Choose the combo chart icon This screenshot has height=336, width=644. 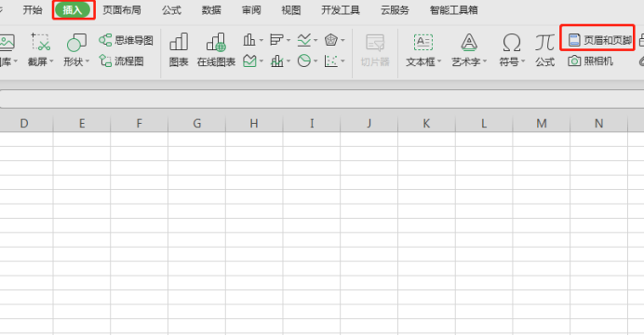(276, 61)
